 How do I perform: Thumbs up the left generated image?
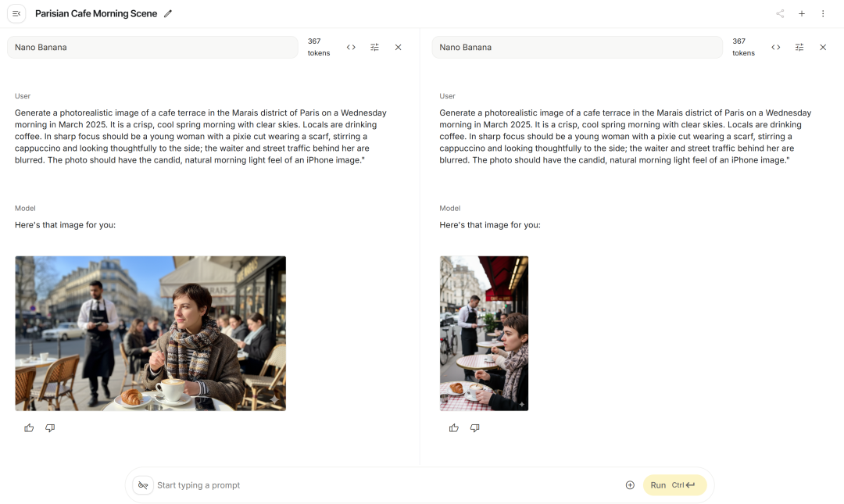29,428
